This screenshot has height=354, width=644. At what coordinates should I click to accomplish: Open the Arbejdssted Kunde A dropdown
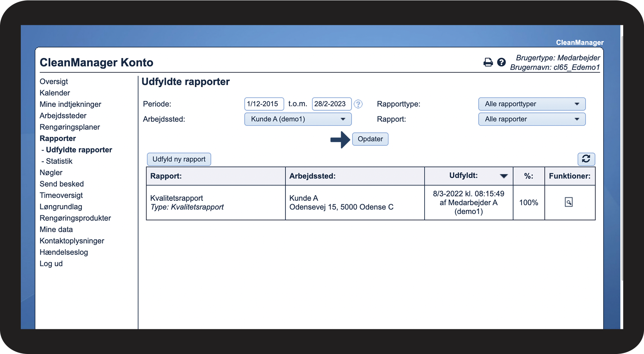[x=297, y=119]
